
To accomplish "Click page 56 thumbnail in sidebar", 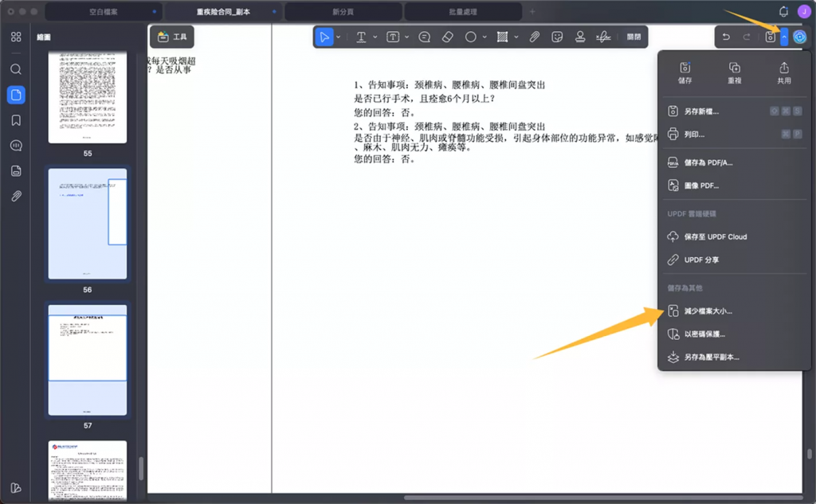I will click(88, 222).
